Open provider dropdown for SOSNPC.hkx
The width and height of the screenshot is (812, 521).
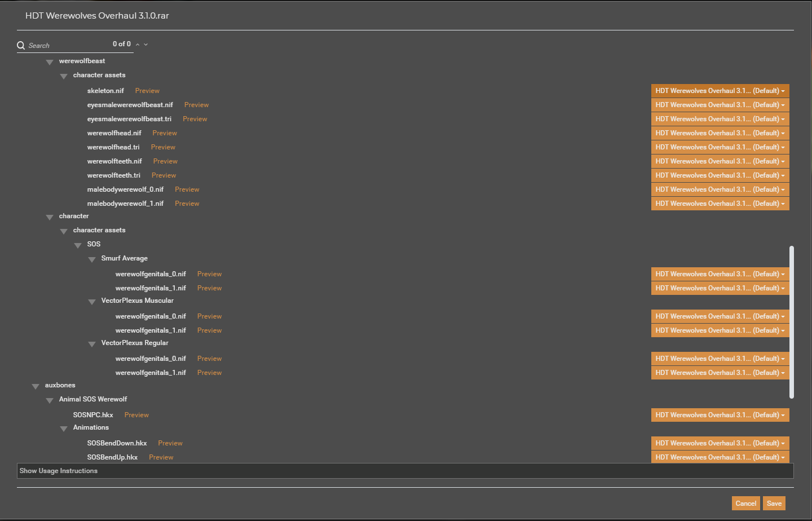[720, 415]
